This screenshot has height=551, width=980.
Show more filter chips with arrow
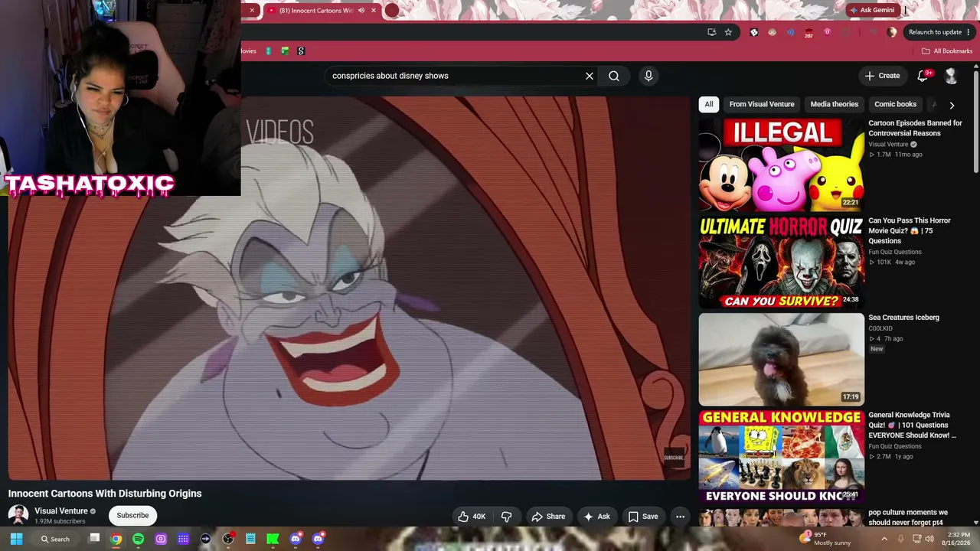[x=952, y=105]
